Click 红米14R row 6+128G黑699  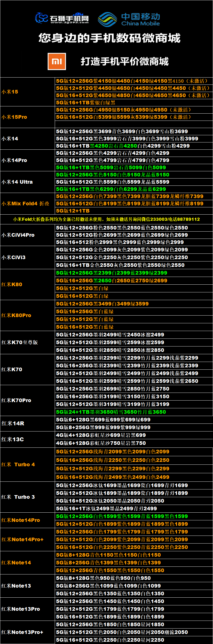[x=134, y=420]
